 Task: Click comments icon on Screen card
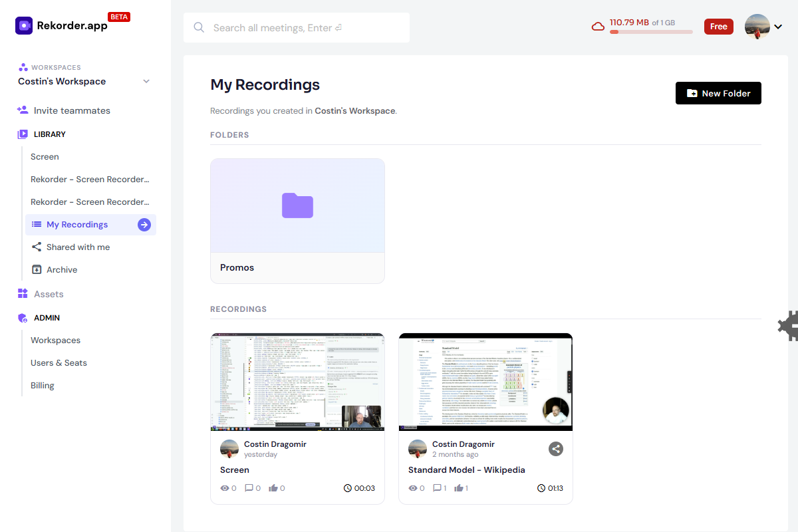(x=249, y=488)
